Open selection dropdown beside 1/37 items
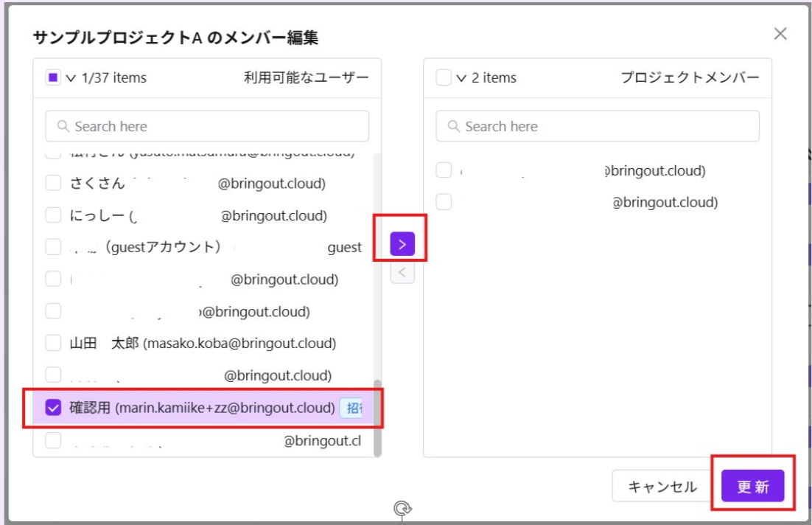 point(71,78)
